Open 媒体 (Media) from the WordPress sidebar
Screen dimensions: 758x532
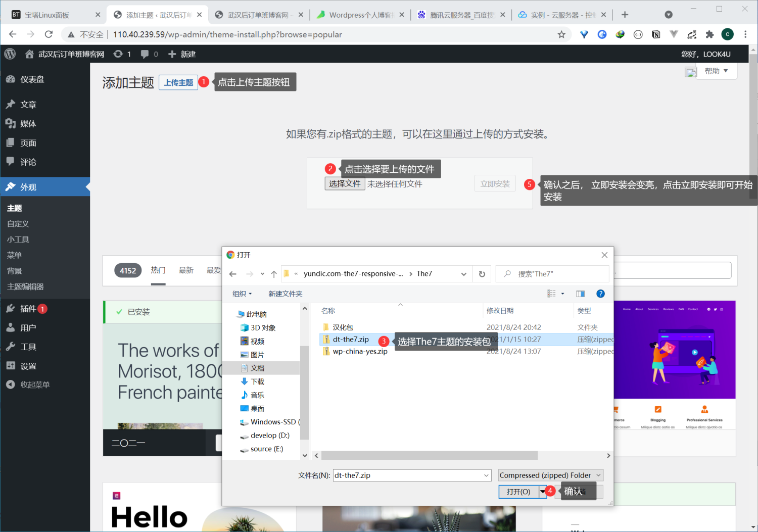28,123
